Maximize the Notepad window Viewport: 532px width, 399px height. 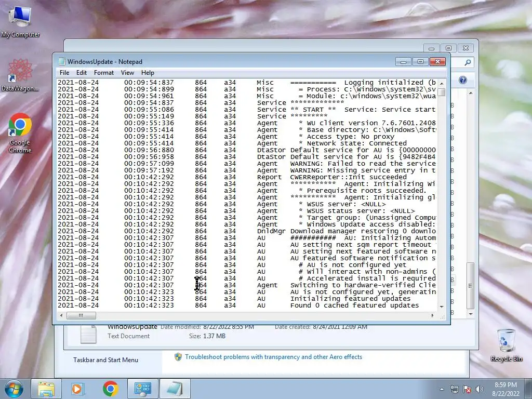420,62
